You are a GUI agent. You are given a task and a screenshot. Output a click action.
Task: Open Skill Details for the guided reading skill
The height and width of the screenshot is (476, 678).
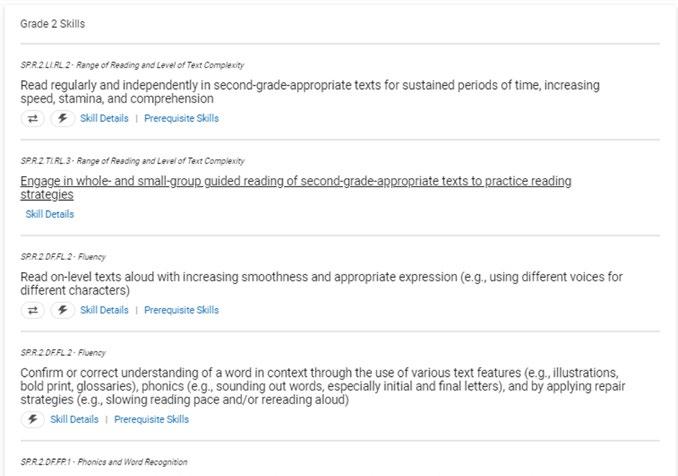49,214
